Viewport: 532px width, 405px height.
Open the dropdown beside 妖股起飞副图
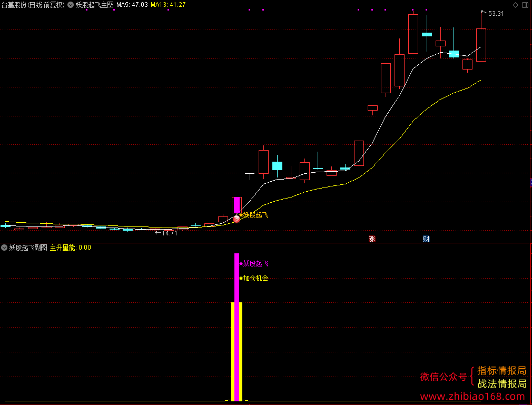[4, 248]
